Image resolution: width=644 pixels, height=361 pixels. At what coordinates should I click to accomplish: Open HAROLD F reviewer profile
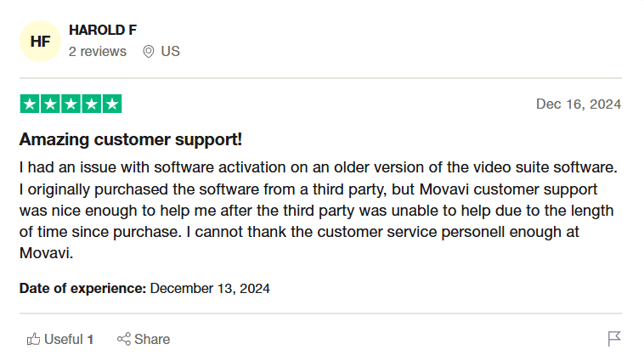click(x=103, y=30)
